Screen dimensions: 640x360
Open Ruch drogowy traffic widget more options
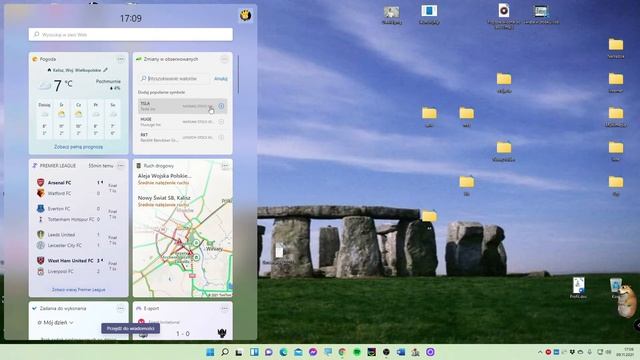tap(225, 166)
